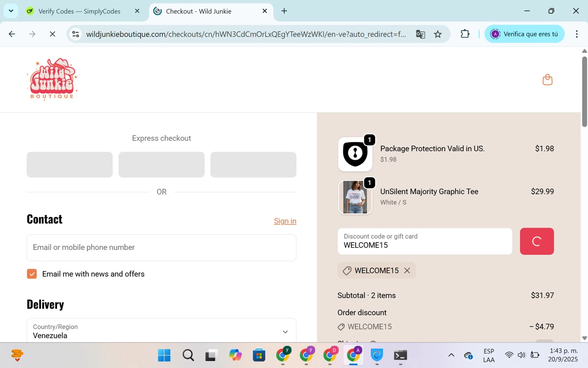The width and height of the screenshot is (588, 368).
Task: Open the blue circular app in the taskbar
Action: point(377,355)
